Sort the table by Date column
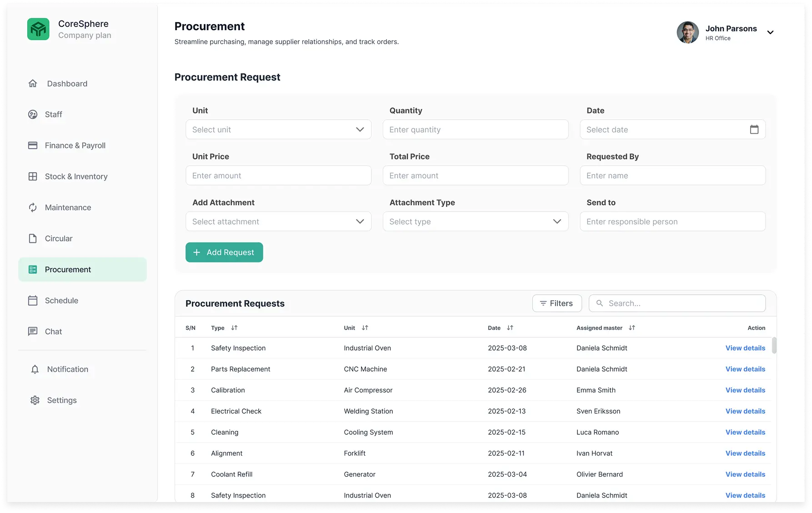 (510, 328)
